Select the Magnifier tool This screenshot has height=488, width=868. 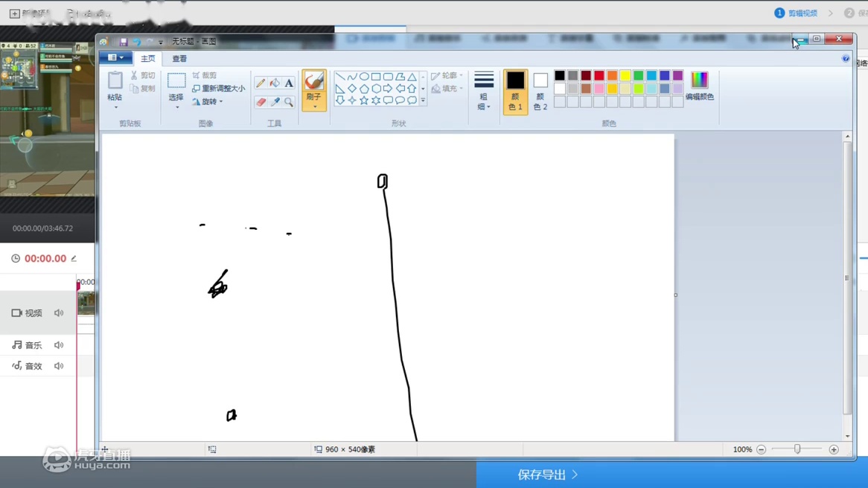click(x=289, y=102)
